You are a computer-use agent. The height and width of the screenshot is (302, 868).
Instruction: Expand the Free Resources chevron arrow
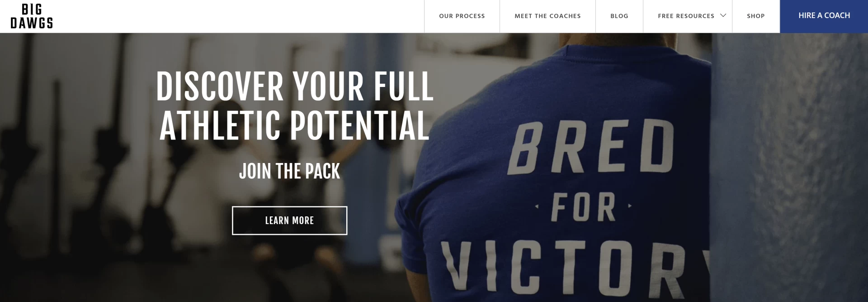tap(723, 15)
